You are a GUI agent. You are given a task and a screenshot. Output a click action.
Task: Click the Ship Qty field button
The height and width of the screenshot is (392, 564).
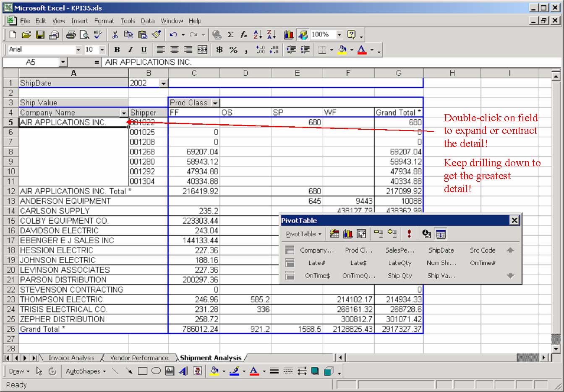[x=400, y=276]
